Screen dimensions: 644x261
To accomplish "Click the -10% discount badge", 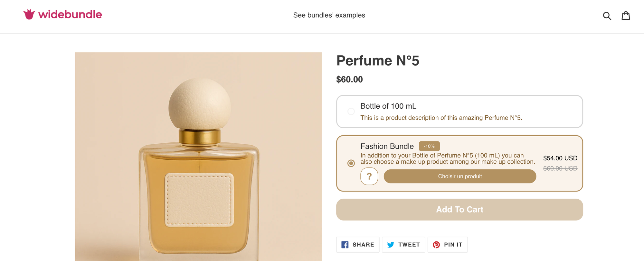I will (x=429, y=146).
